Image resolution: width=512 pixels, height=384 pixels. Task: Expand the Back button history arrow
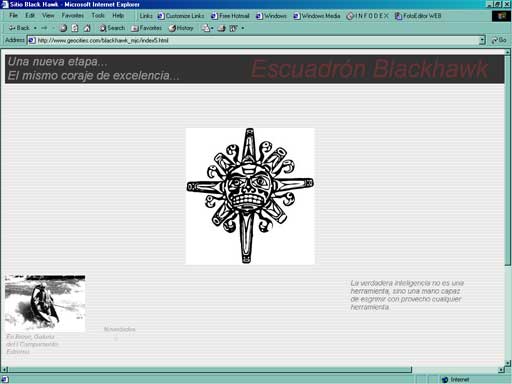pyautogui.click(x=35, y=28)
